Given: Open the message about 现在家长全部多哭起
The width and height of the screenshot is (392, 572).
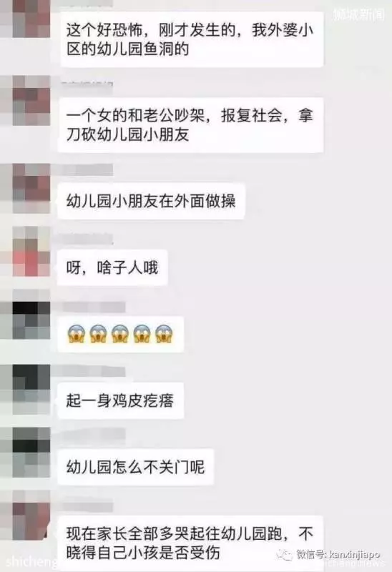Looking at the screenshot, I should coord(190,543).
